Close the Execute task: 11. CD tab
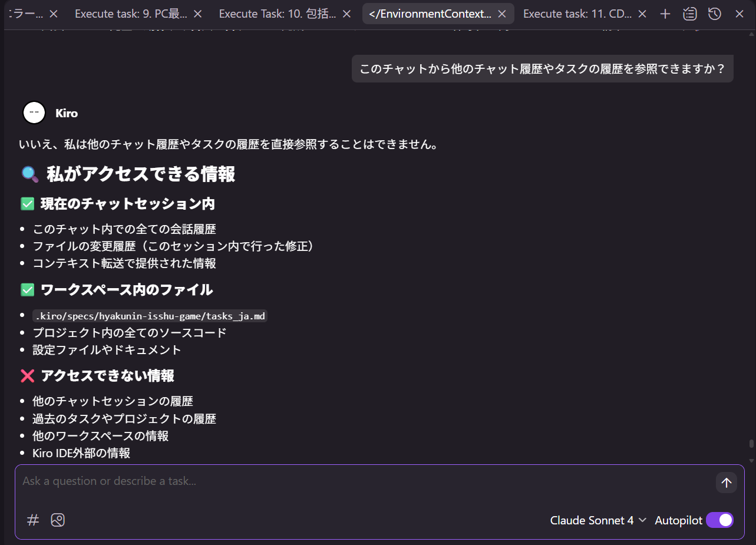The width and height of the screenshot is (756, 545). click(642, 13)
